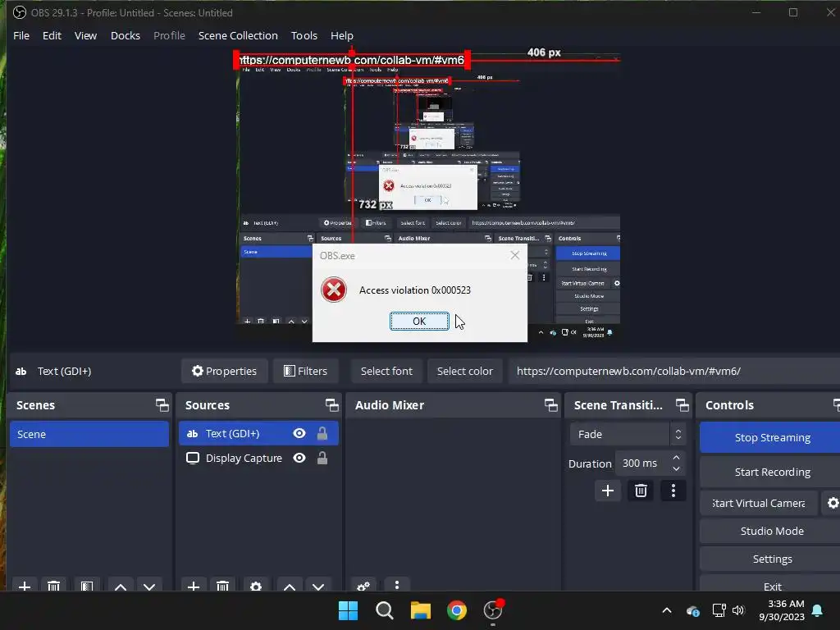
Task: Select the Text (GDI+) source row
Action: [x=258, y=433]
